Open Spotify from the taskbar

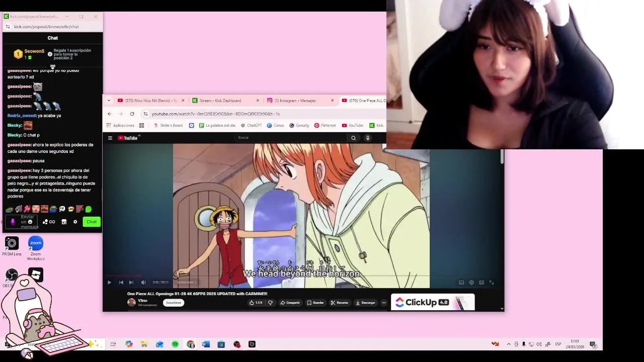click(x=175, y=344)
